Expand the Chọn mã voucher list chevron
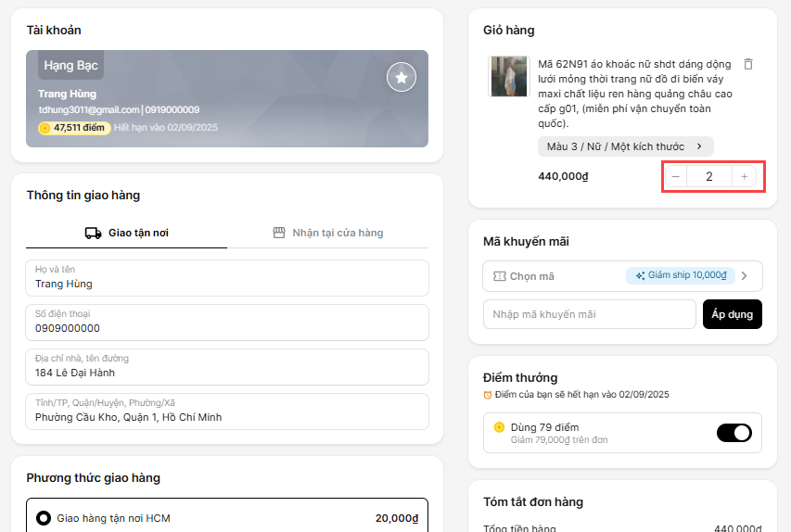Screen dimensions: 791x532 [745, 276]
